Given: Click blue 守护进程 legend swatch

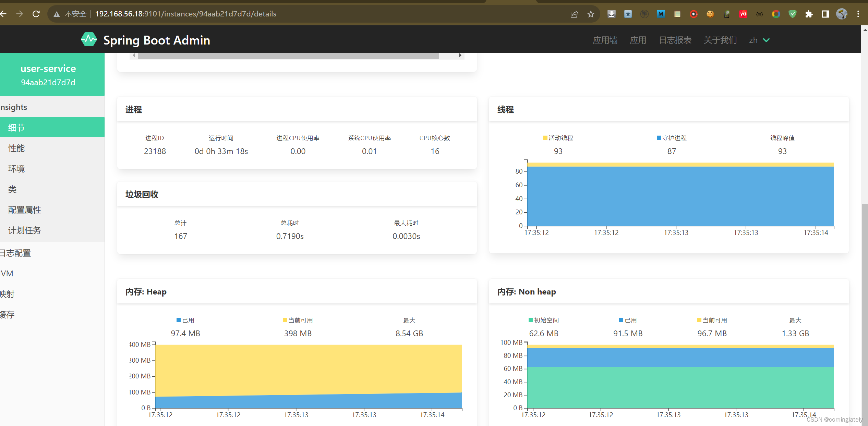Looking at the screenshot, I should click(x=659, y=138).
